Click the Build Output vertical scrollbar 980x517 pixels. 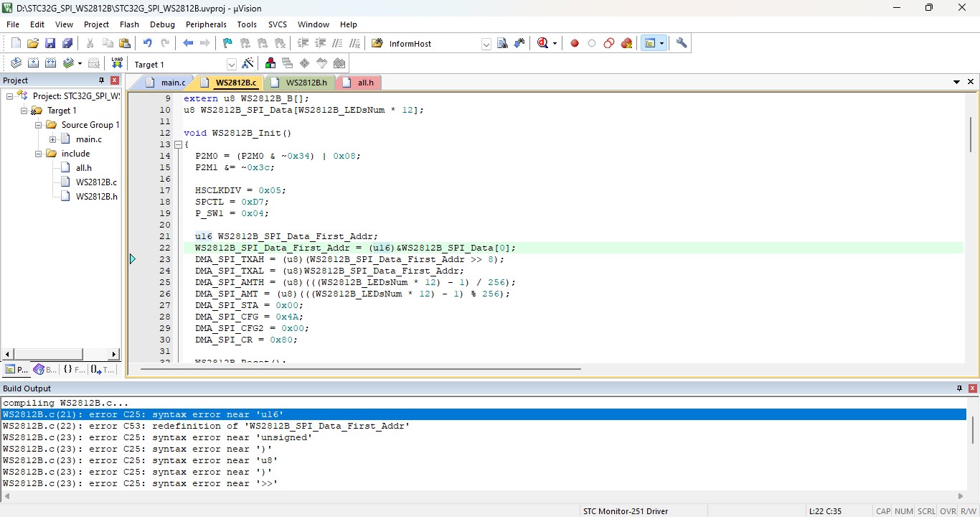coord(973,431)
